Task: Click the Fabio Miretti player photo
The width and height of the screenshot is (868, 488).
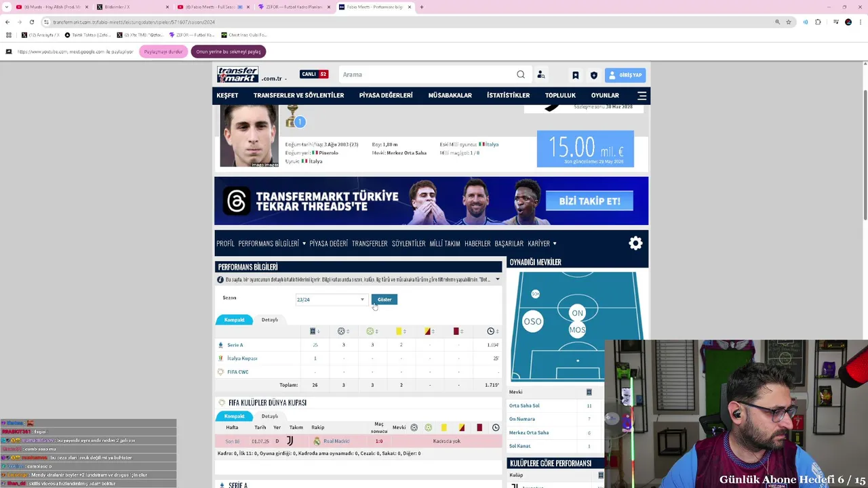Action: tap(249, 136)
